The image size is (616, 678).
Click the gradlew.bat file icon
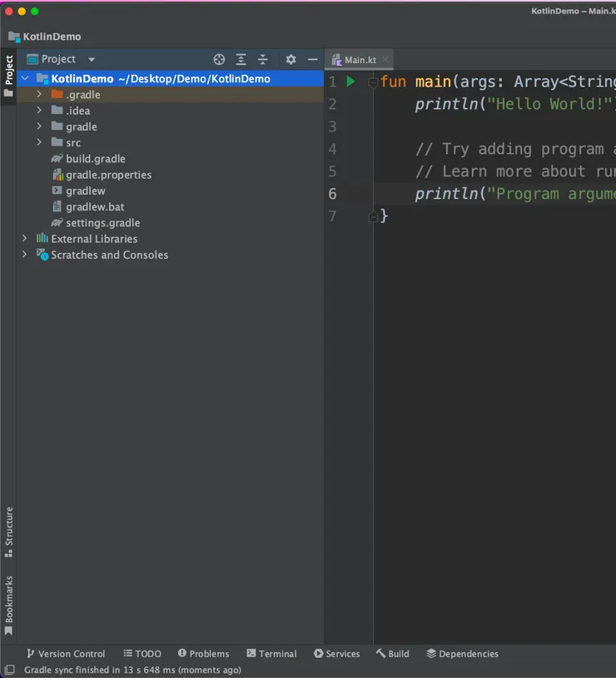57,206
